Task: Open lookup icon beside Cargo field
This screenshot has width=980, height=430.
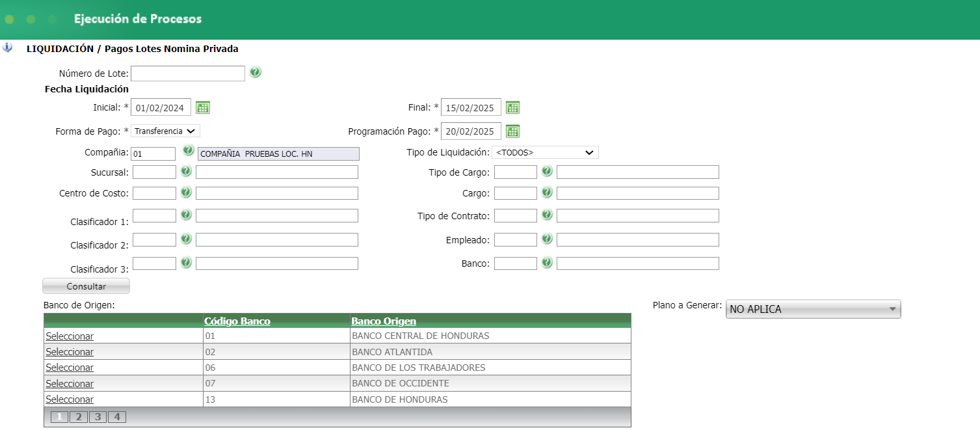Action: pyautogui.click(x=547, y=192)
